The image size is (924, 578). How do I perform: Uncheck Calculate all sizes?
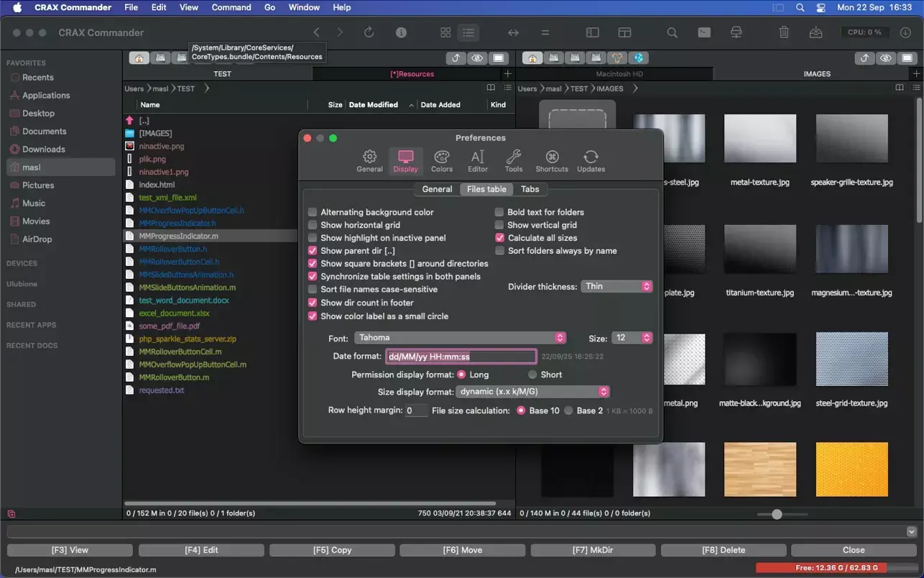coord(499,238)
